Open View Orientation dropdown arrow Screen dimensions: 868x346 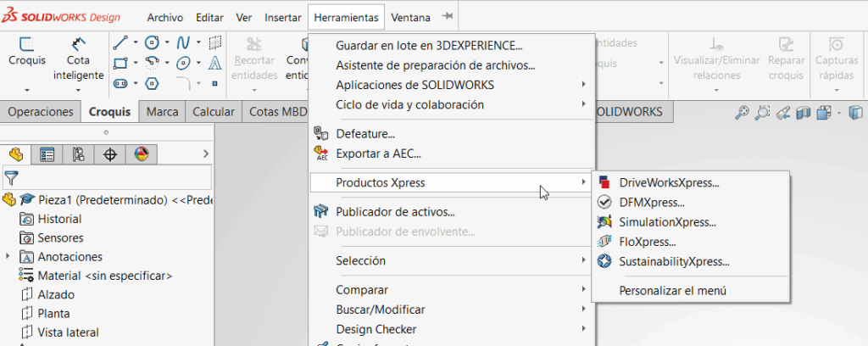840,114
